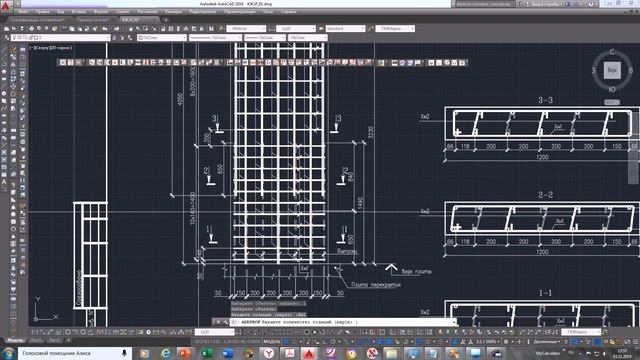Click the Open file toolbar icon
Screen dimensions: 640x360
[x=14, y=29]
